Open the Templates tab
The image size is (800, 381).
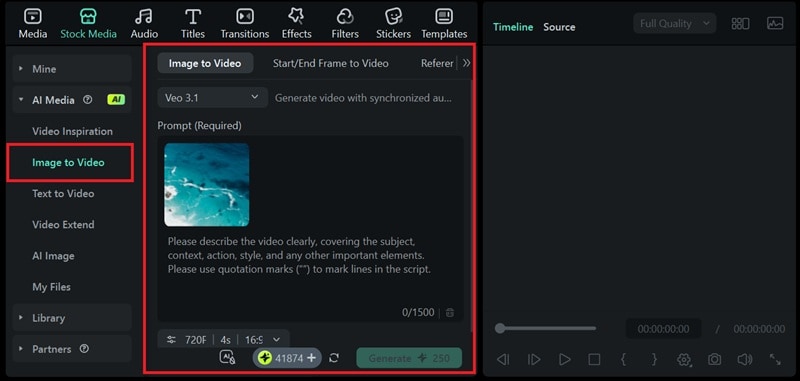click(x=444, y=23)
